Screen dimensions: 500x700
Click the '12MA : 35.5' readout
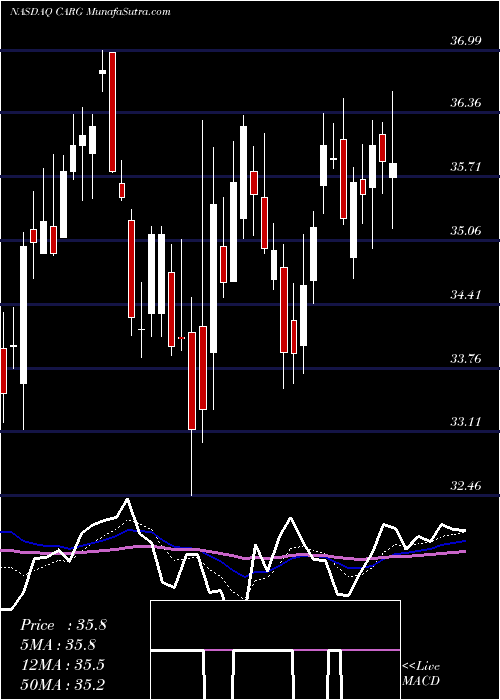62,665
